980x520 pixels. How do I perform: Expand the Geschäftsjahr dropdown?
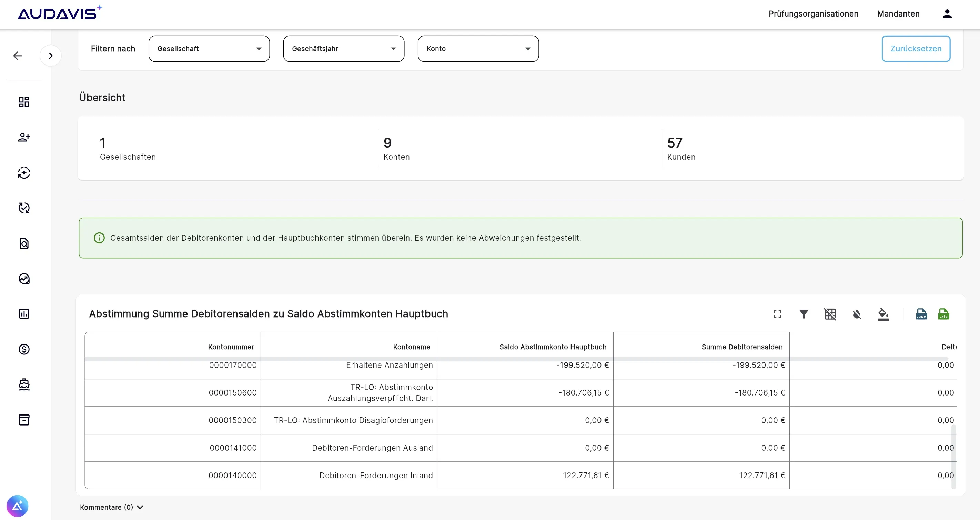point(344,48)
